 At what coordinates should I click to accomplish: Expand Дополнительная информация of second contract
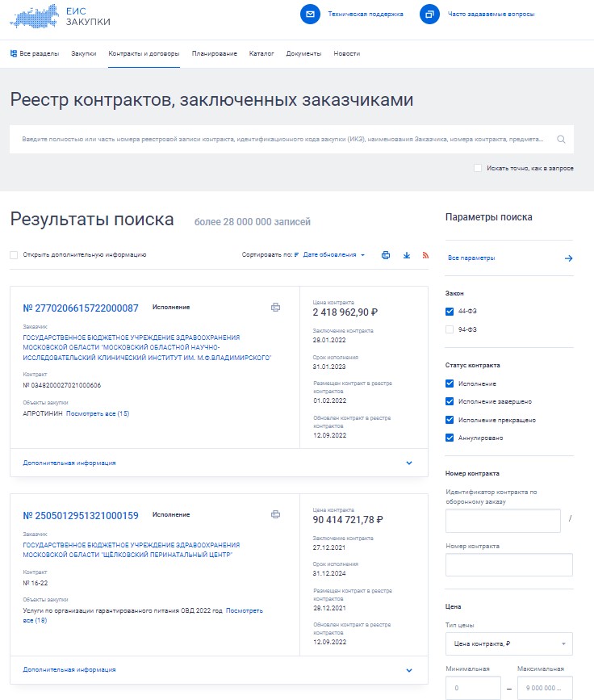(219, 669)
